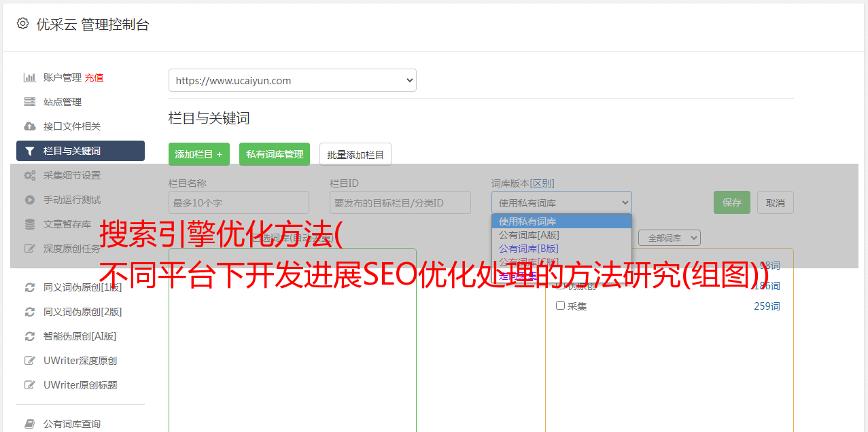Click the gear icon beside 优采云 管理控制台
This screenshot has height=432, width=868.
click(x=22, y=24)
